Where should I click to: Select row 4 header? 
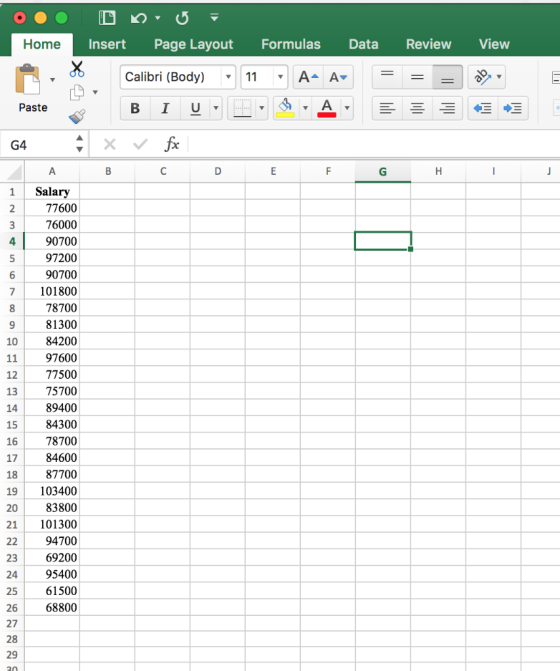(x=12, y=241)
